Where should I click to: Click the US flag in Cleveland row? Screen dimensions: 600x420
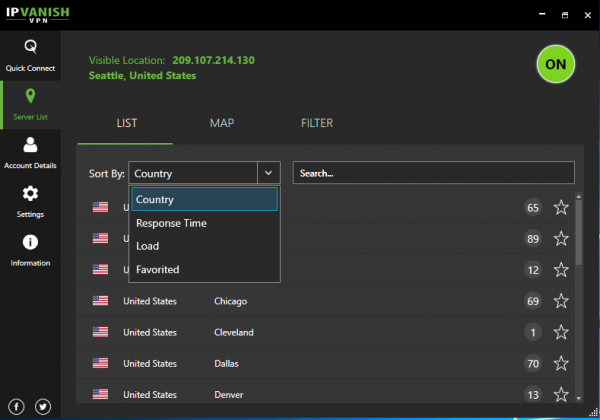[100, 332]
